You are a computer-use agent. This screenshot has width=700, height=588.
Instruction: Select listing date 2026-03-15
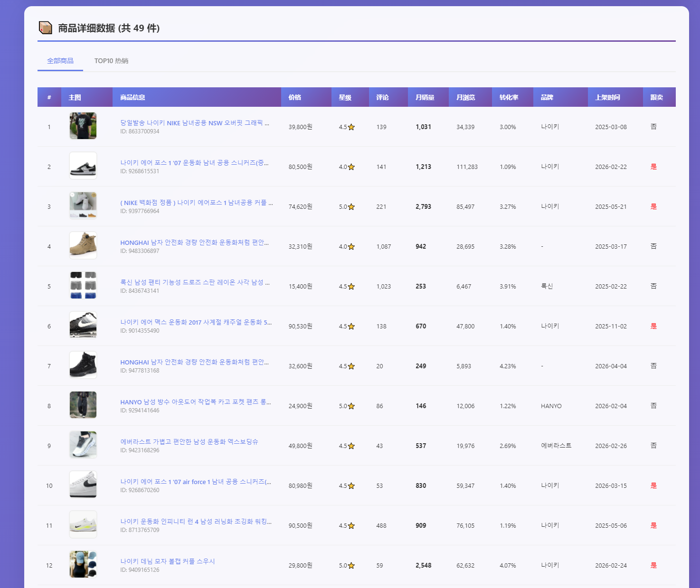pos(611,486)
